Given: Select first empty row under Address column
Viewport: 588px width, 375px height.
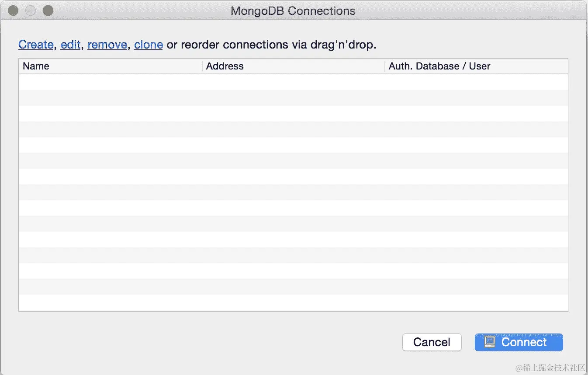Looking at the screenshot, I should tap(293, 82).
